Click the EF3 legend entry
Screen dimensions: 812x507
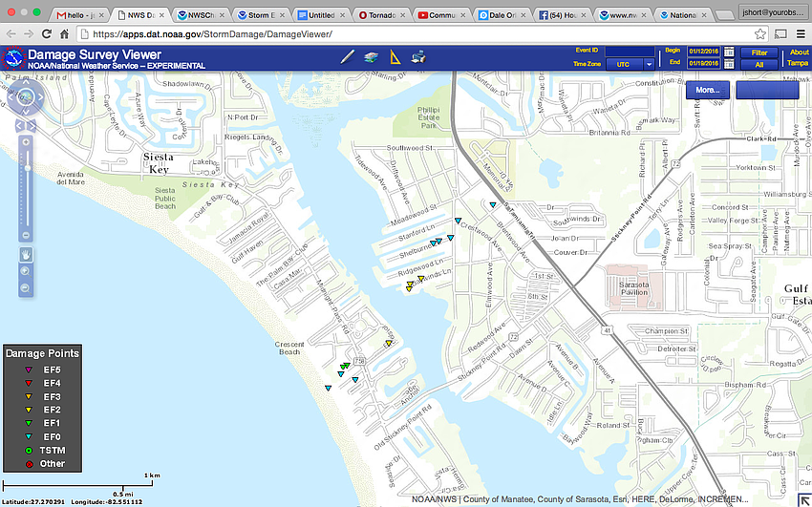[x=42, y=397]
